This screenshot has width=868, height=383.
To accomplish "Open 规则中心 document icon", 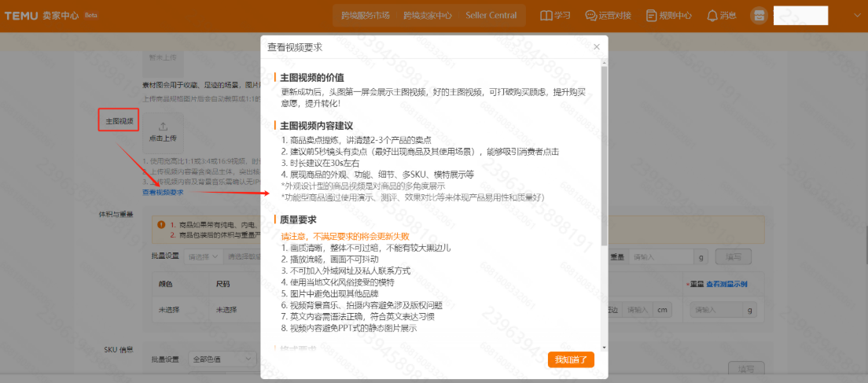I will (x=669, y=16).
